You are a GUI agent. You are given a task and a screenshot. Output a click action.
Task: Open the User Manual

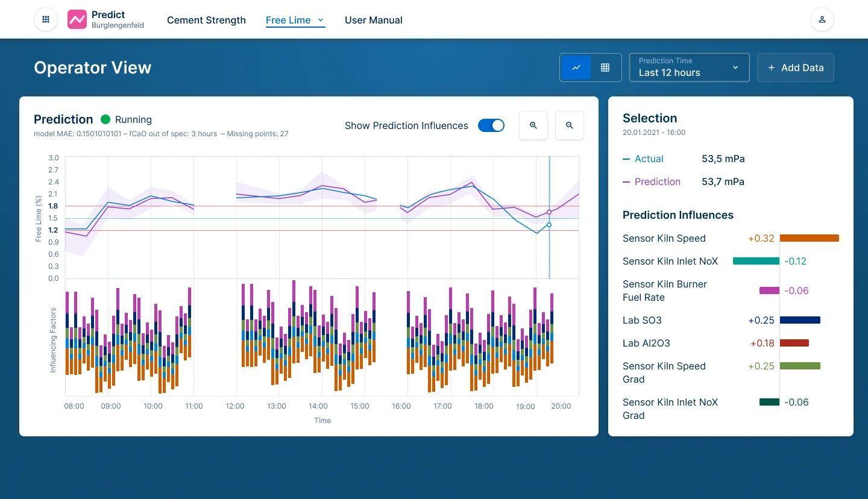pyautogui.click(x=374, y=20)
